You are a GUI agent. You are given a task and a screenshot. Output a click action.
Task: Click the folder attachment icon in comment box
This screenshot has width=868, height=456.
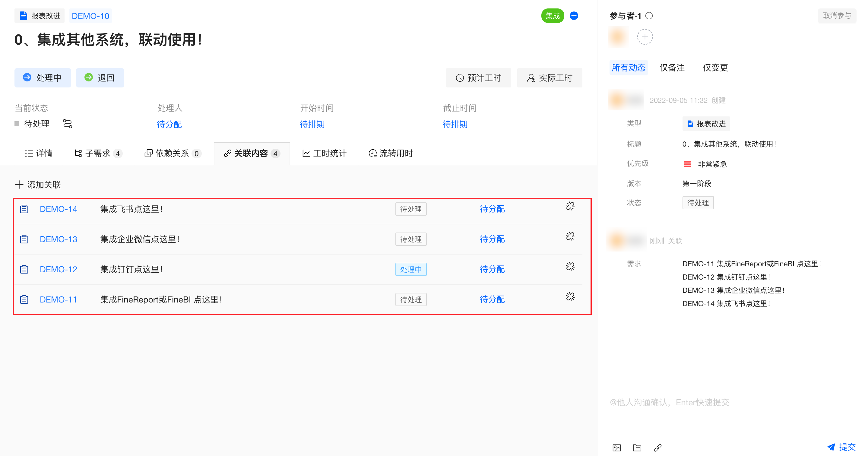(x=637, y=448)
